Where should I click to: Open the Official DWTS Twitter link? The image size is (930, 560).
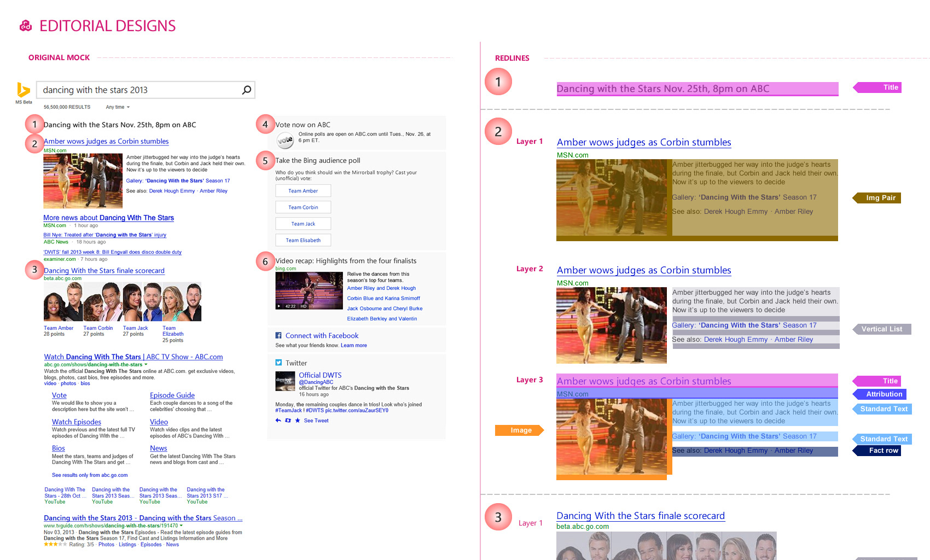click(320, 375)
